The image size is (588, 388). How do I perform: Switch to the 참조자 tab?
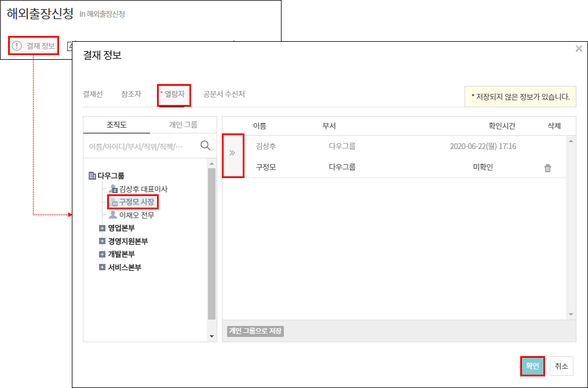(131, 94)
